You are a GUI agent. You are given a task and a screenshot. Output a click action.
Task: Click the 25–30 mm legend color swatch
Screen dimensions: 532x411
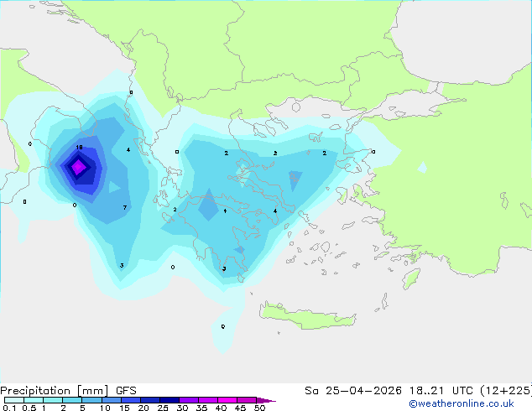(x=169, y=400)
